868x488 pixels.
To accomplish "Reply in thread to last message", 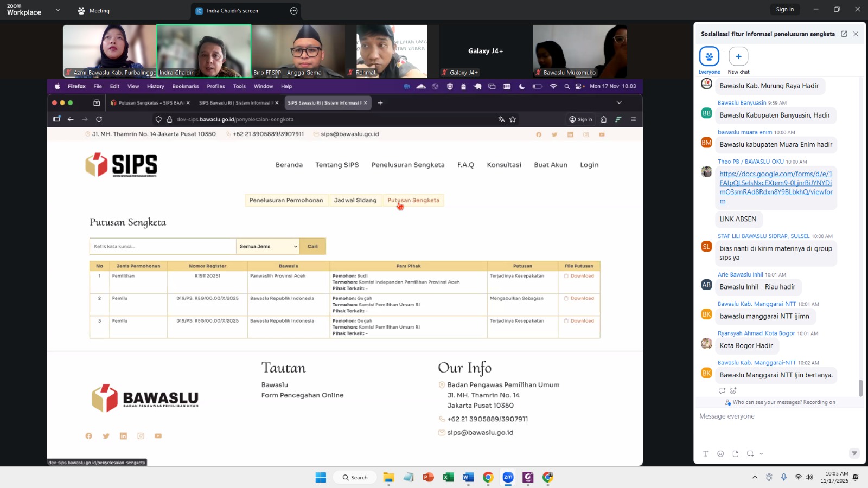I will tap(722, 391).
